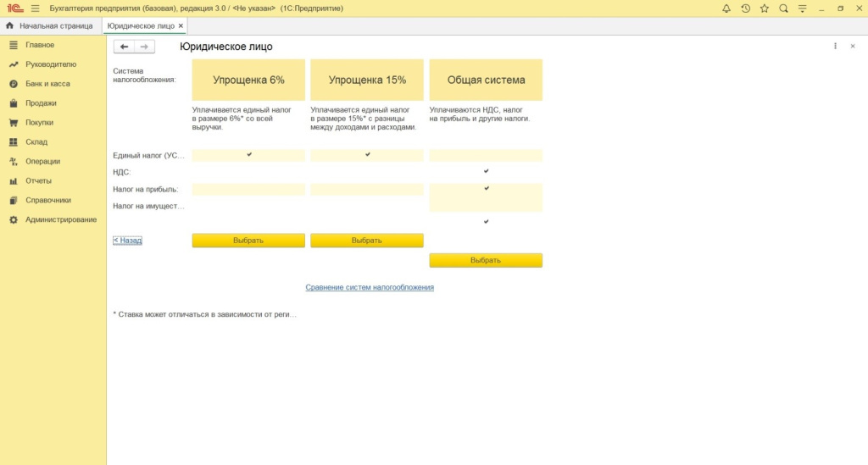The width and height of the screenshot is (868, 465).
Task: Open Сравнение систем налогообложения link
Action: [x=370, y=288]
